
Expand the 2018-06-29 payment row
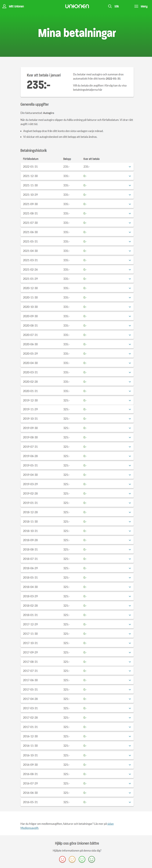tap(77, 568)
